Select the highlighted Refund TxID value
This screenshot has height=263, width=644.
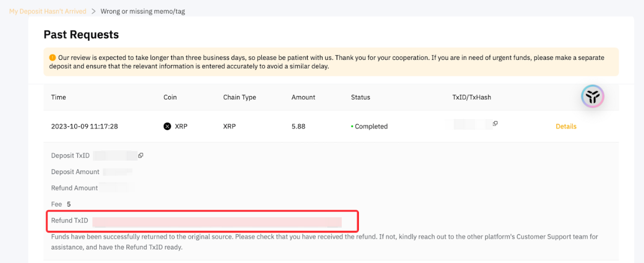coord(217,222)
